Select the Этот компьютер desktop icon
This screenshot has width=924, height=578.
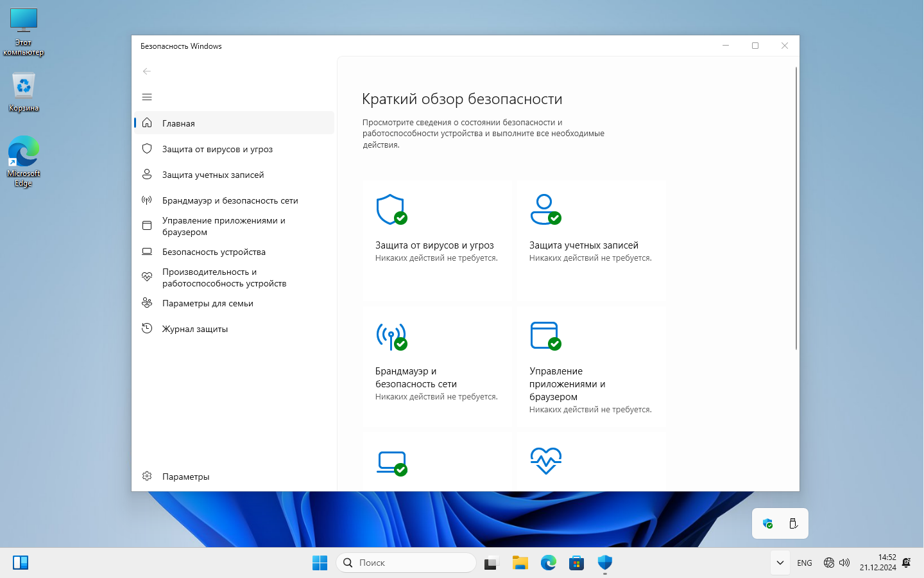[x=24, y=32]
